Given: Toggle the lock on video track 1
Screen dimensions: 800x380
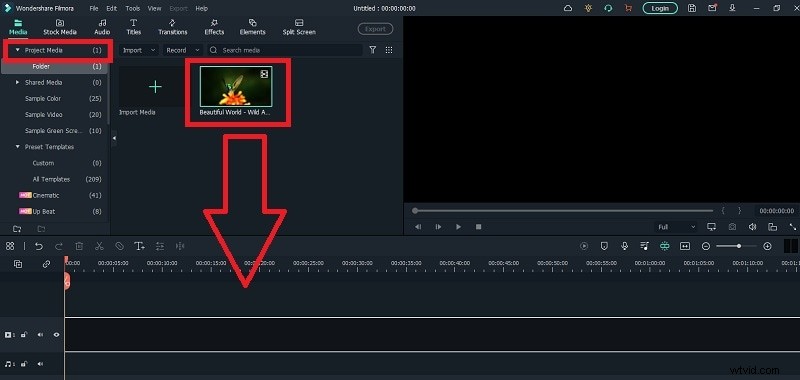Looking at the screenshot, I should 23,335.
